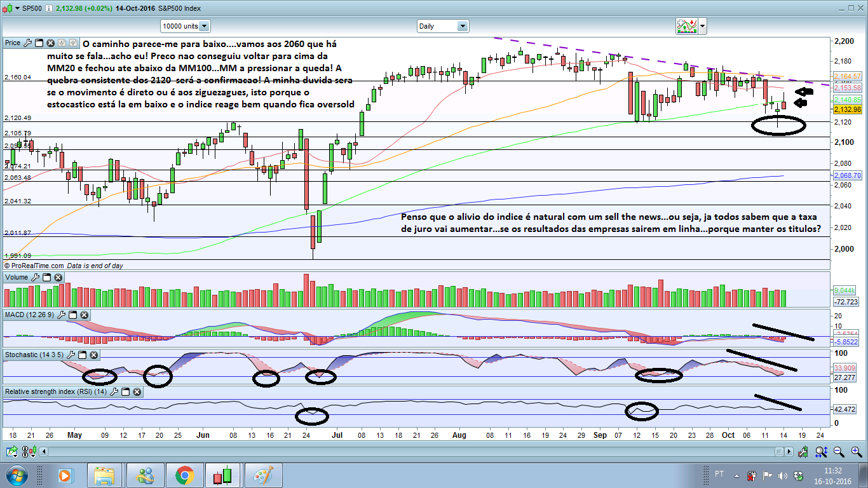Open the Action Center flag icon
Viewport: 868px width, 488px height.
coord(766,475)
